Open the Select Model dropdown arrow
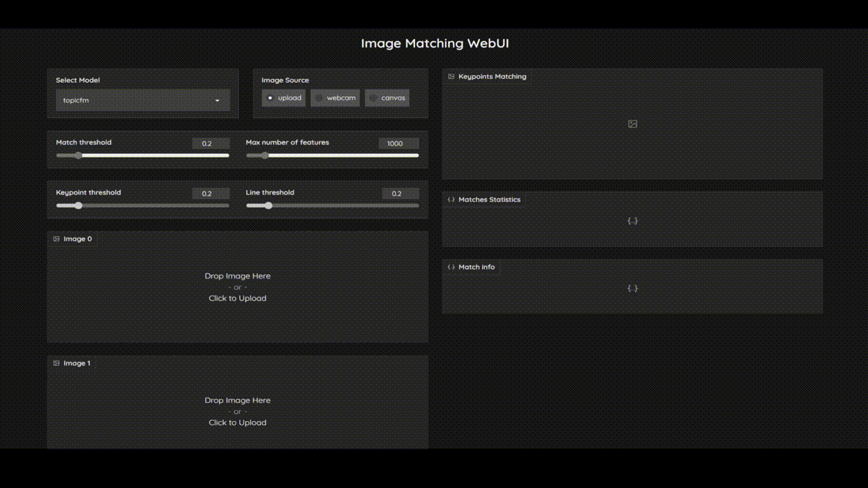The height and width of the screenshot is (488, 868). coord(218,101)
